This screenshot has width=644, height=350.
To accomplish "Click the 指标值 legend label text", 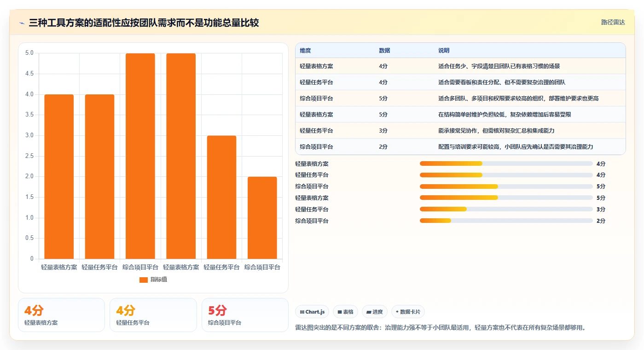I will (x=159, y=280).
